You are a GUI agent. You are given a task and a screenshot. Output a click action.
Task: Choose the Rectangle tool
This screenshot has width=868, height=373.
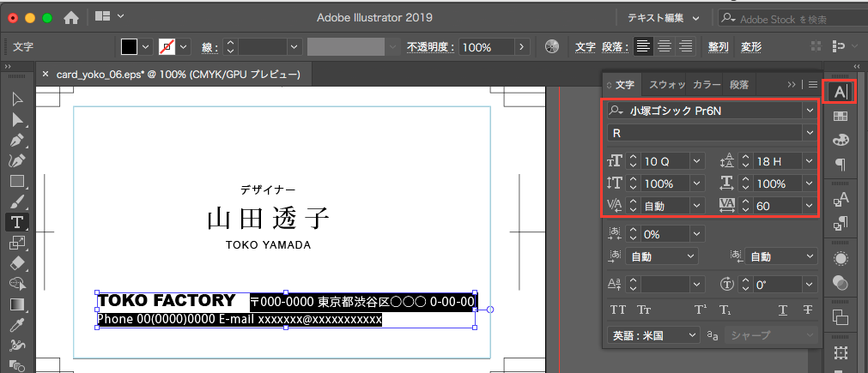tap(16, 181)
